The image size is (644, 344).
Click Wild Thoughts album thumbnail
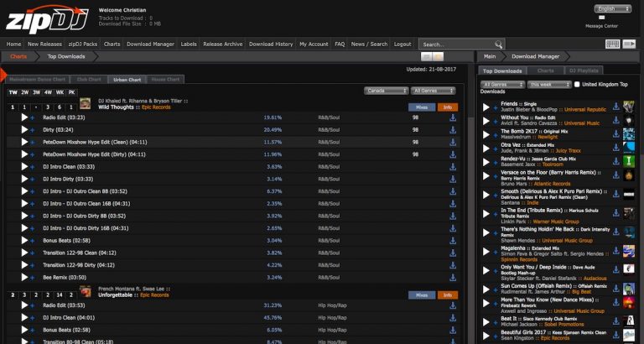pyautogui.click(x=85, y=103)
